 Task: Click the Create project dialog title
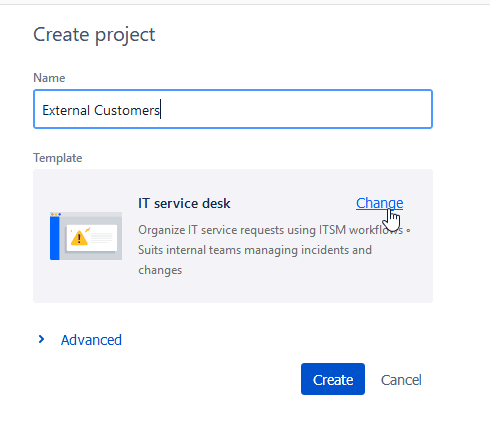click(x=94, y=35)
